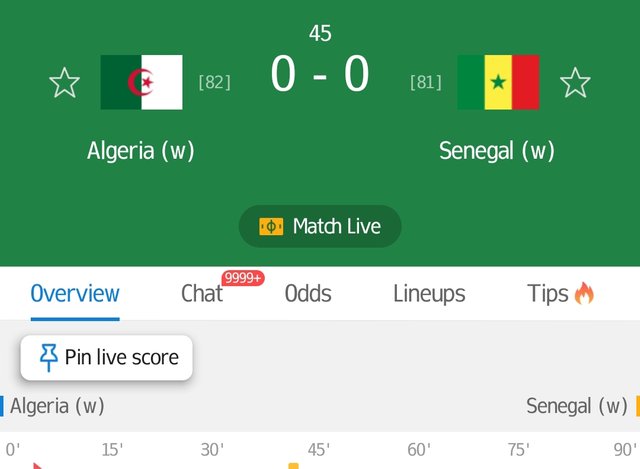640x469 pixels.
Task: Open the Chat tab
Action: pyautogui.click(x=202, y=293)
